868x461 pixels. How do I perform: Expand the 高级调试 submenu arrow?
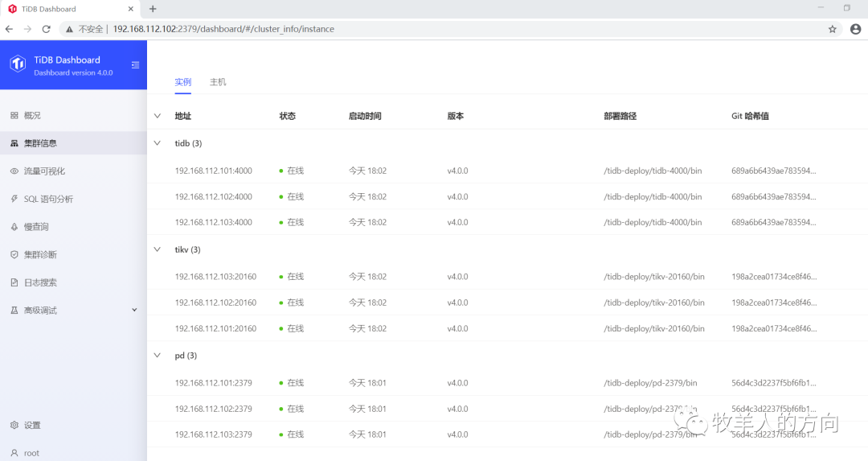click(134, 311)
